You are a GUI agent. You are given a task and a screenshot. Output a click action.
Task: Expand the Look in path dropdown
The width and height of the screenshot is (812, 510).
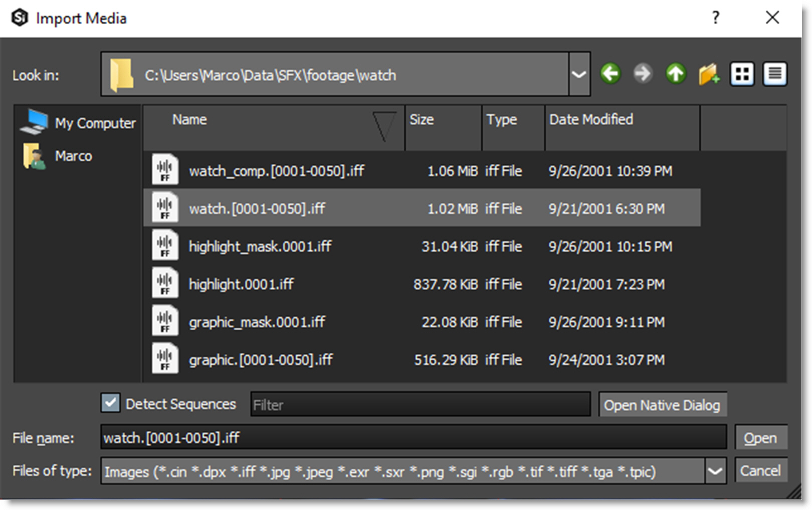point(579,75)
